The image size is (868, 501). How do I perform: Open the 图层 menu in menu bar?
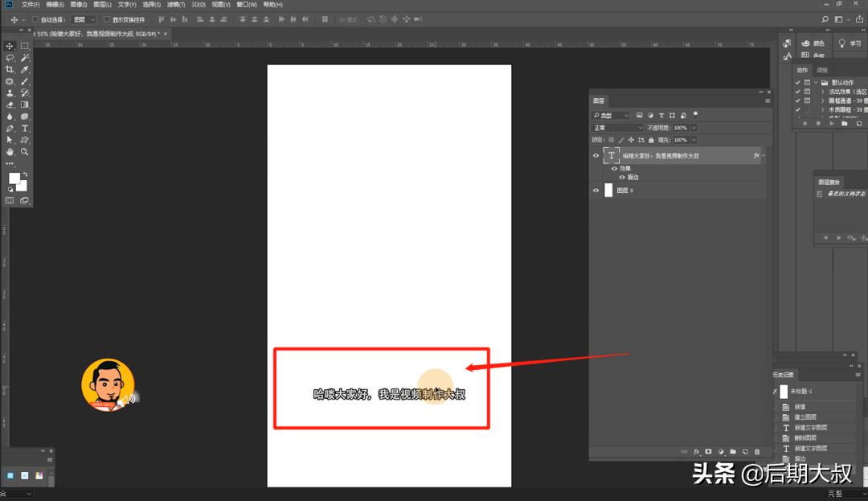[x=103, y=5]
